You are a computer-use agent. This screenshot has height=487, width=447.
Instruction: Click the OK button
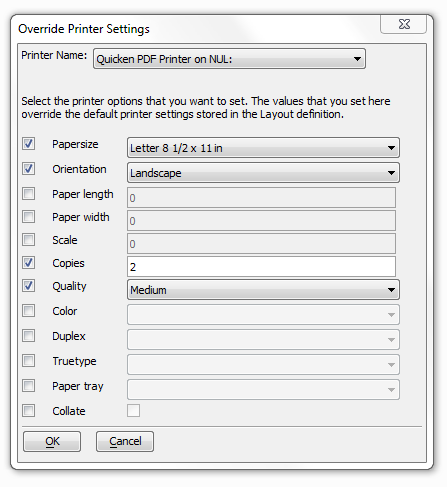pyautogui.click(x=52, y=441)
